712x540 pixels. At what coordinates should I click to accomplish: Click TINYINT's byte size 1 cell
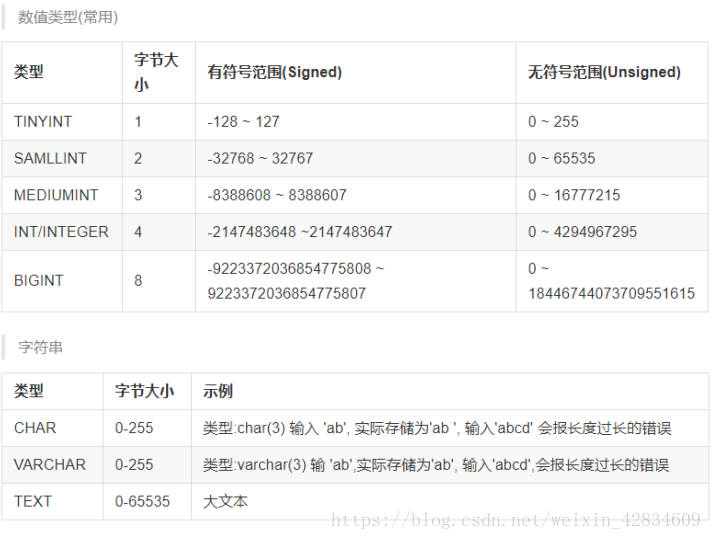coord(159,122)
